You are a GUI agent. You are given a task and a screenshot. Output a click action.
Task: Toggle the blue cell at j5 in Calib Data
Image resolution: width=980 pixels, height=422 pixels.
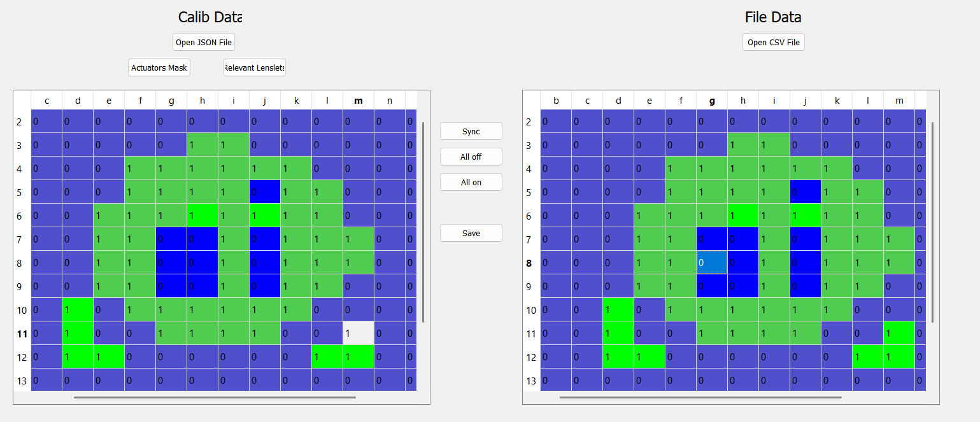tap(264, 192)
